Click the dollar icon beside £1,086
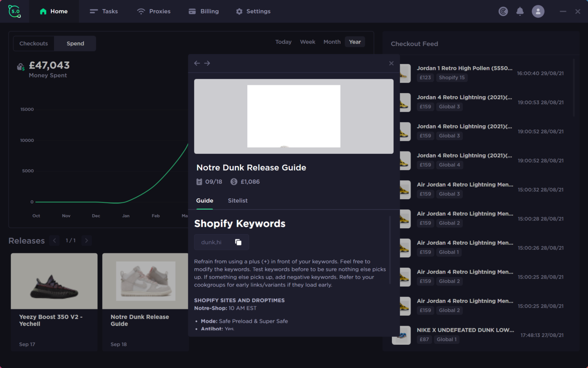The image size is (588, 368). coord(234,182)
